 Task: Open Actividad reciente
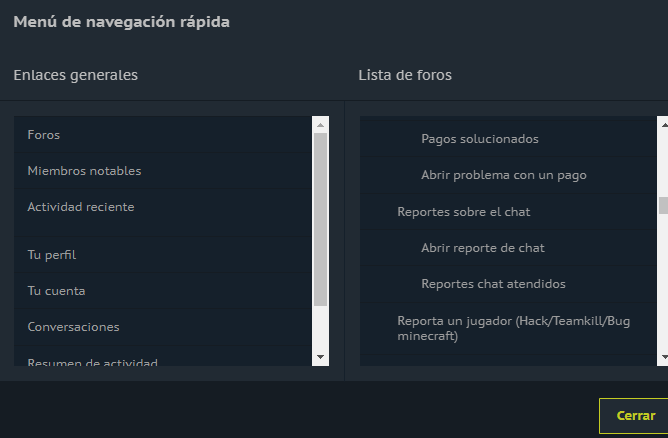click(80, 207)
